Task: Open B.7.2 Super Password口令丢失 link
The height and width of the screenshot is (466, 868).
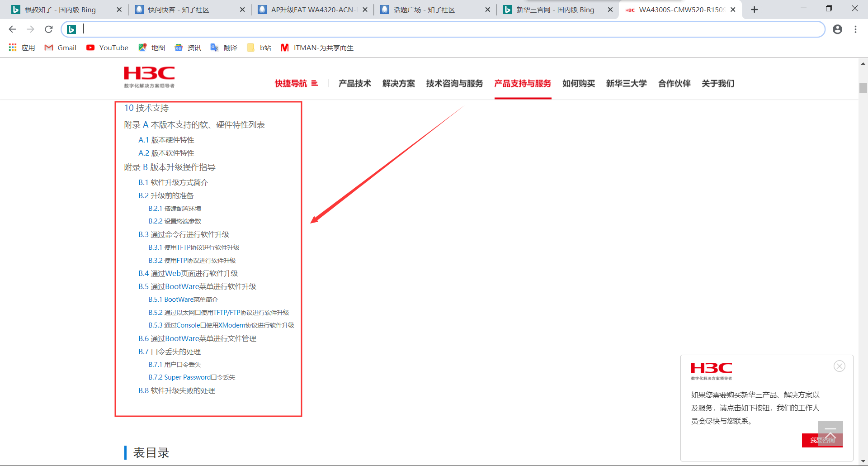Action: pyautogui.click(x=192, y=377)
